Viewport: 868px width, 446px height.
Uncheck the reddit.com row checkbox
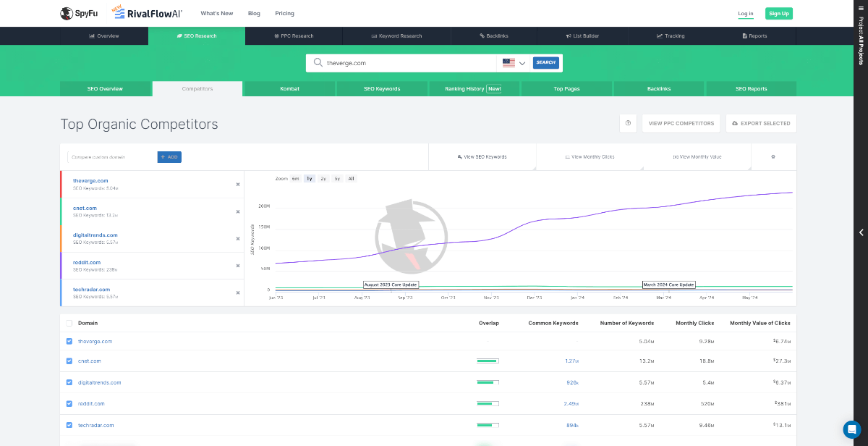pyautogui.click(x=69, y=403)
